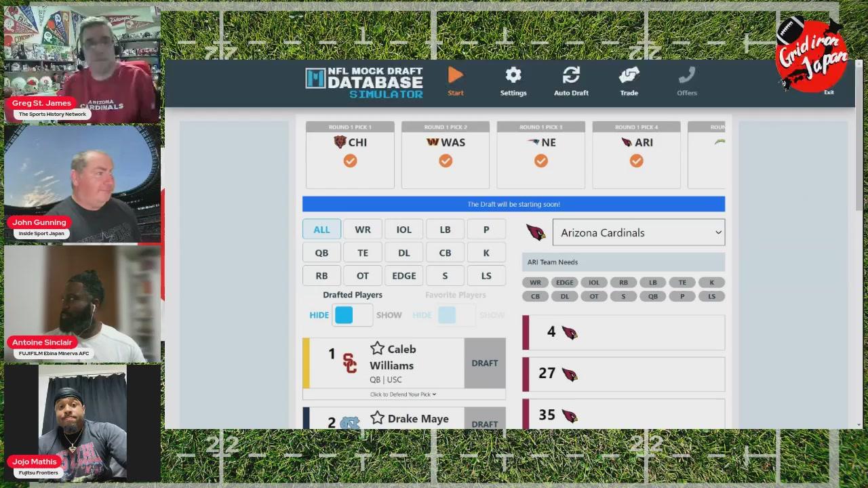Favorite Drake Maye with the star icon

[377, 418]
